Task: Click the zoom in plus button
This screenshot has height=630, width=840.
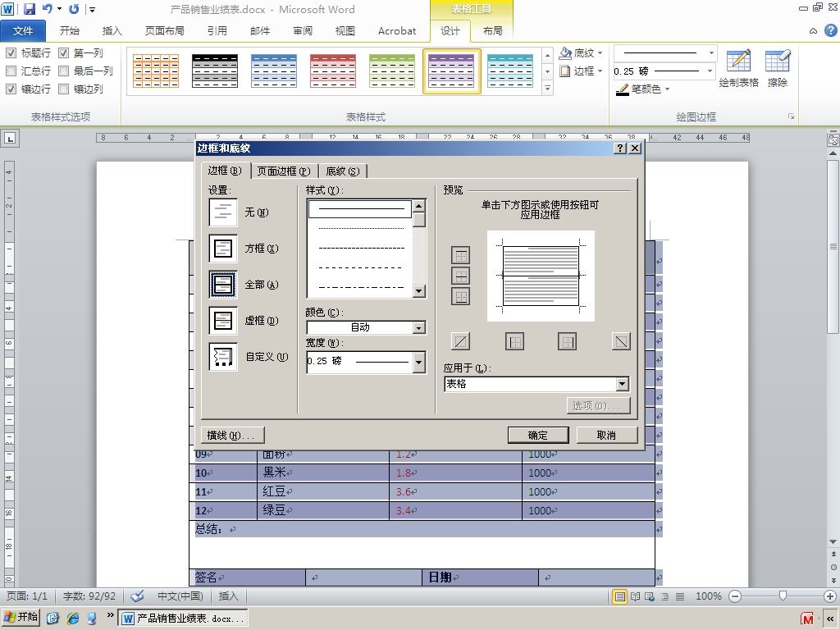Action: tap(830, 596)
